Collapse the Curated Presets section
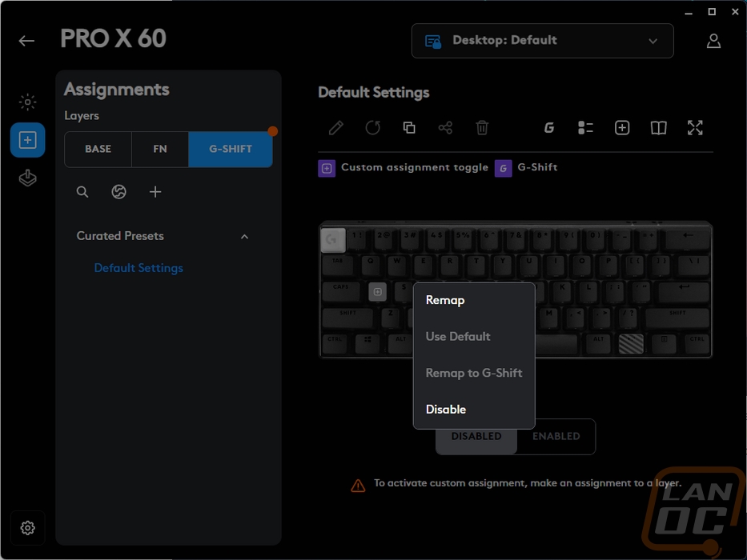 pyautogui.click(x=244, y=237)
